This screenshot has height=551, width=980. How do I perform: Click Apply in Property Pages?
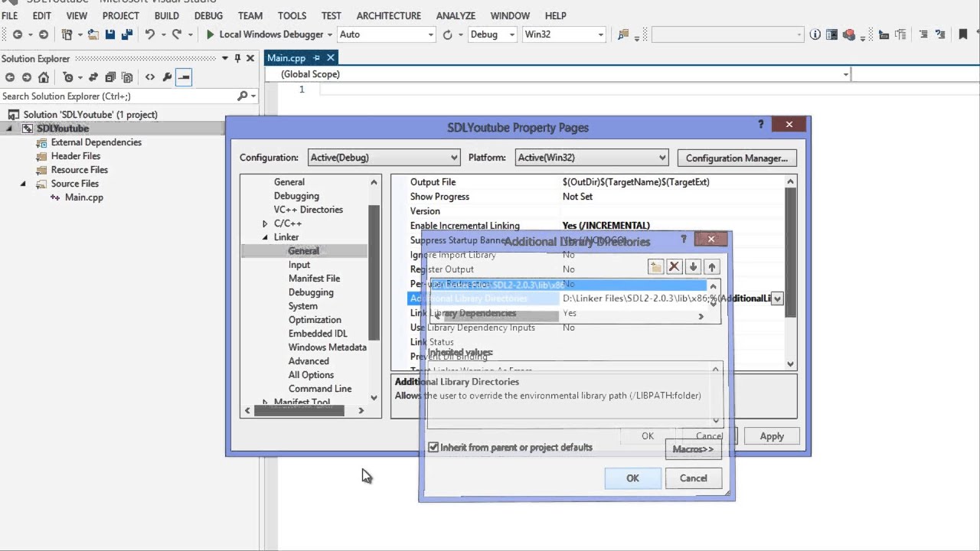772,436
